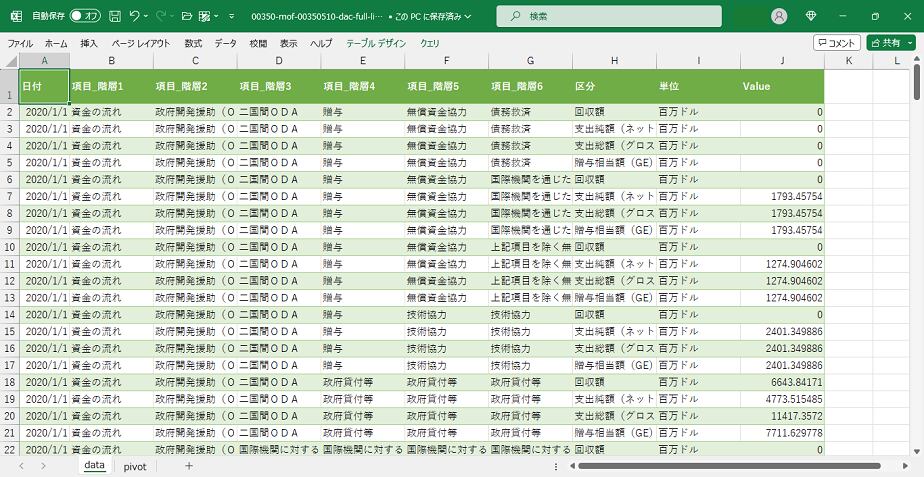The width and height of the screenshot is (924, 477).
Task: Open the 共有 share dropdown button
Action: (x=890, y=43)
